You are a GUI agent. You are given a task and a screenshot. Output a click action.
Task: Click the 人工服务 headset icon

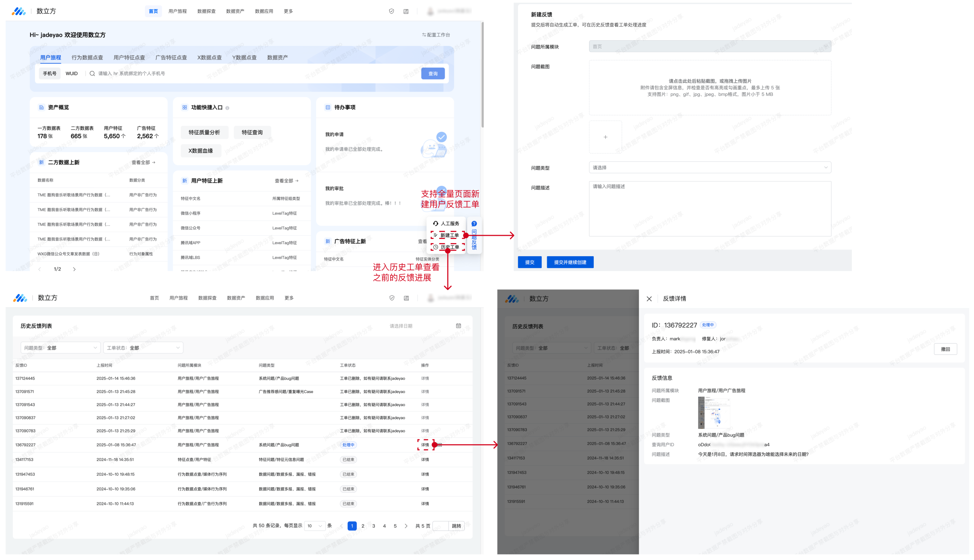435,224
